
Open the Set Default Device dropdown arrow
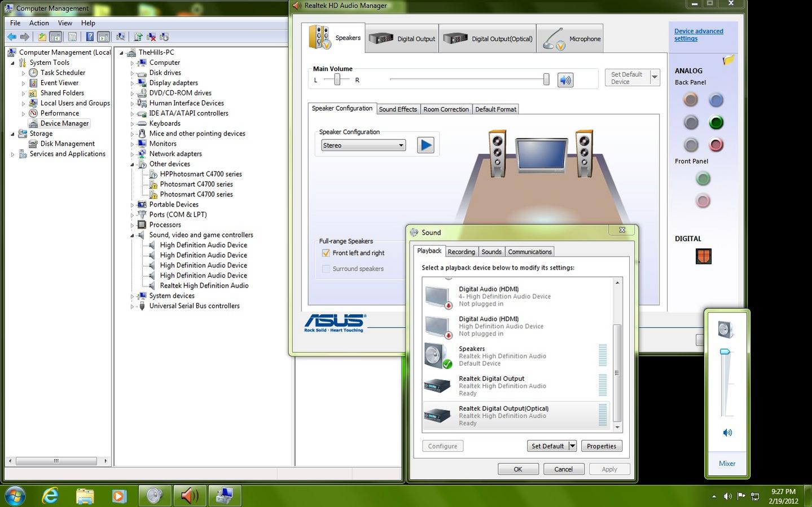point(655,77)
